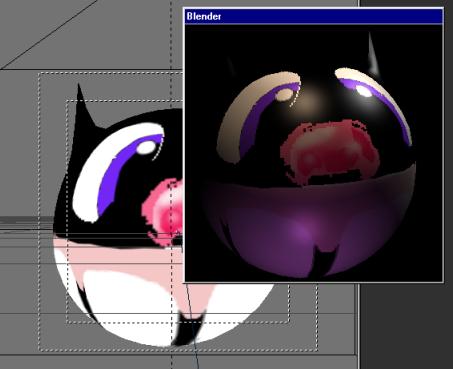
Task: Select the pink nose texture in the viewport
Action: (164, 211)
